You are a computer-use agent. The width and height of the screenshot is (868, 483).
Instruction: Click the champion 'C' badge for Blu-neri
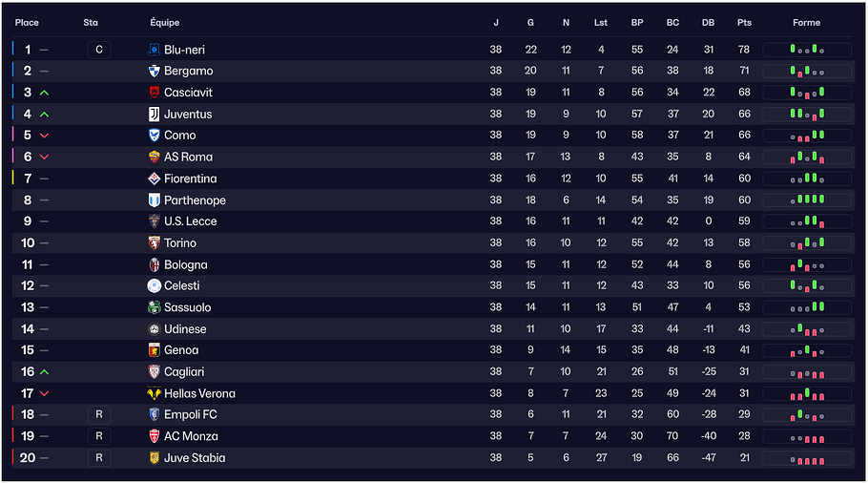tap(99, 50)
